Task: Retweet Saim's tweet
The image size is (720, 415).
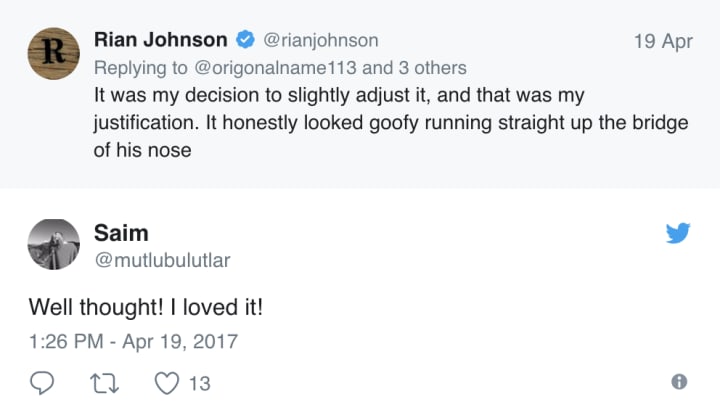Action: pos(100,382)
